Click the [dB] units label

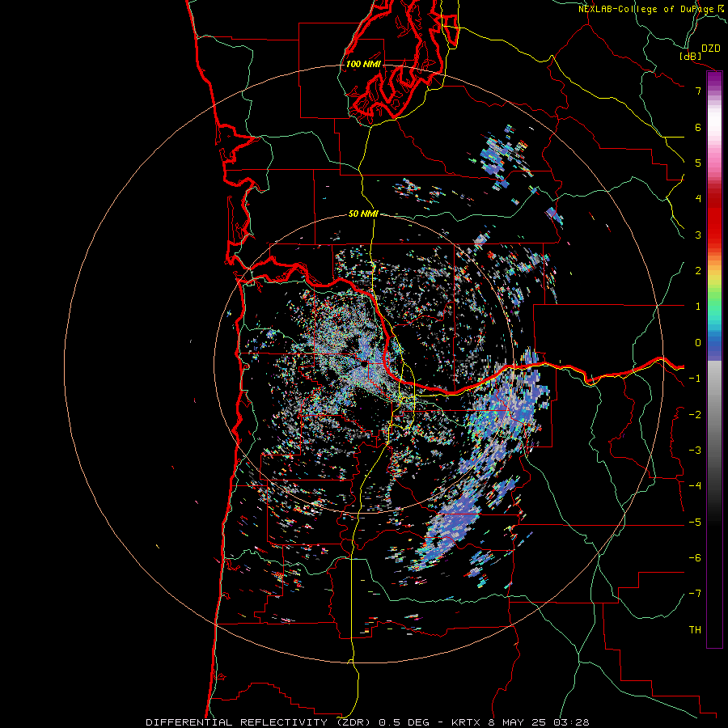691,56
